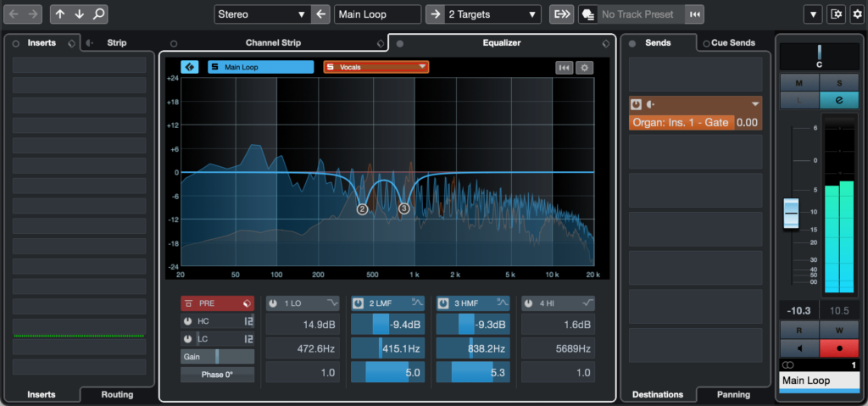The height and width of the screenshot is (406, 868).
Task: Enable the 4 HI band power button
Action: pyautogui.click(x=529, y=303)
